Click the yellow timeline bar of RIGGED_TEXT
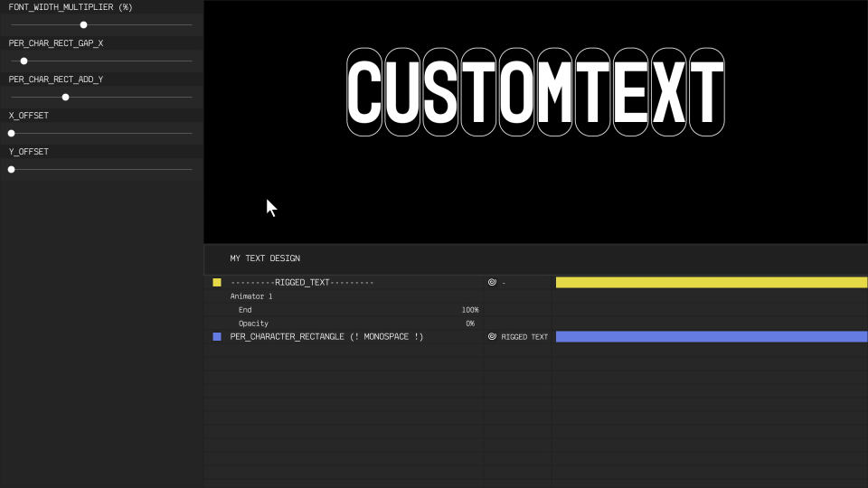Screen dimensions: 868x488 [712, 282]
